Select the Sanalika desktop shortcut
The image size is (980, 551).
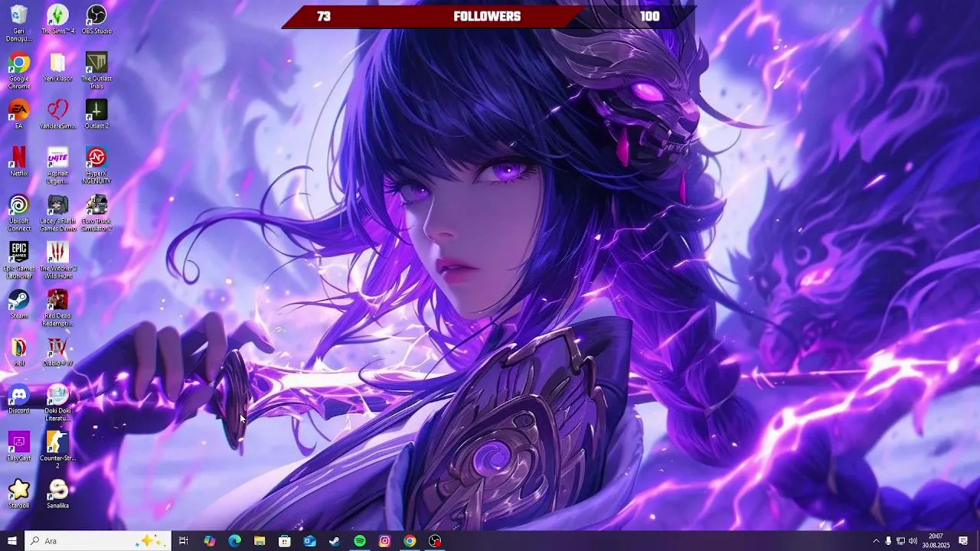coord(57,494)
